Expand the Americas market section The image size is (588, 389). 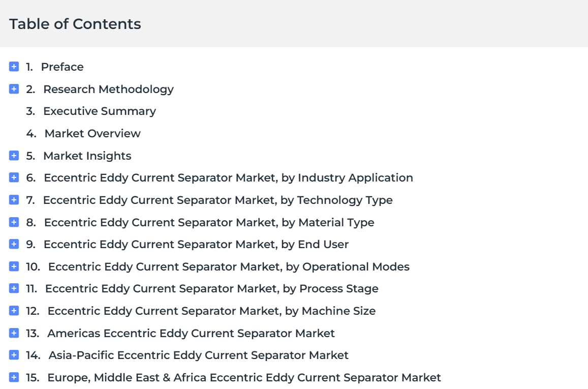click(14, 333)
